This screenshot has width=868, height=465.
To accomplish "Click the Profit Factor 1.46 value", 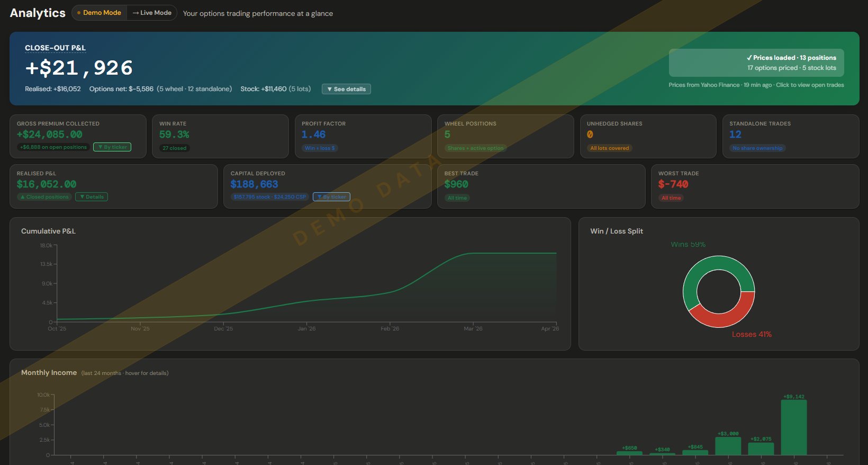I will pyautogui.click(x=313, y=135).
